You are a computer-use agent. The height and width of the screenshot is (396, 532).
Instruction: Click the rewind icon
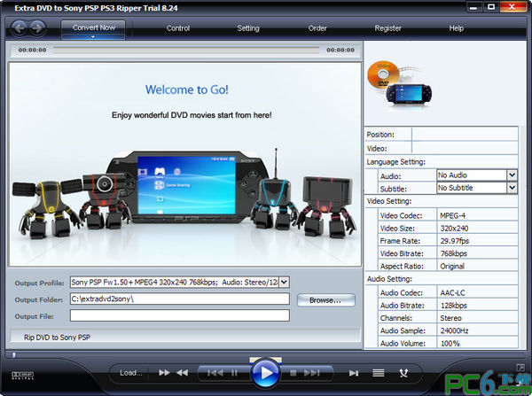(182, 373)
